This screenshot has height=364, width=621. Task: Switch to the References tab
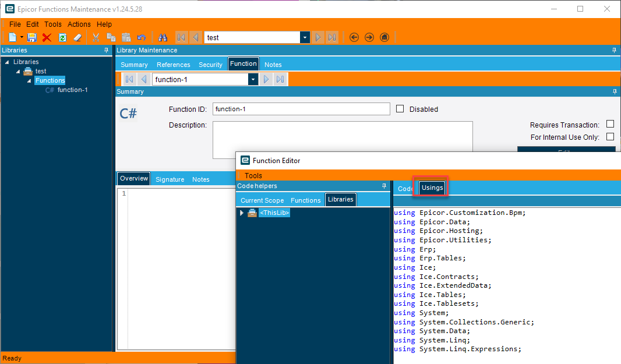click(173, 65)
